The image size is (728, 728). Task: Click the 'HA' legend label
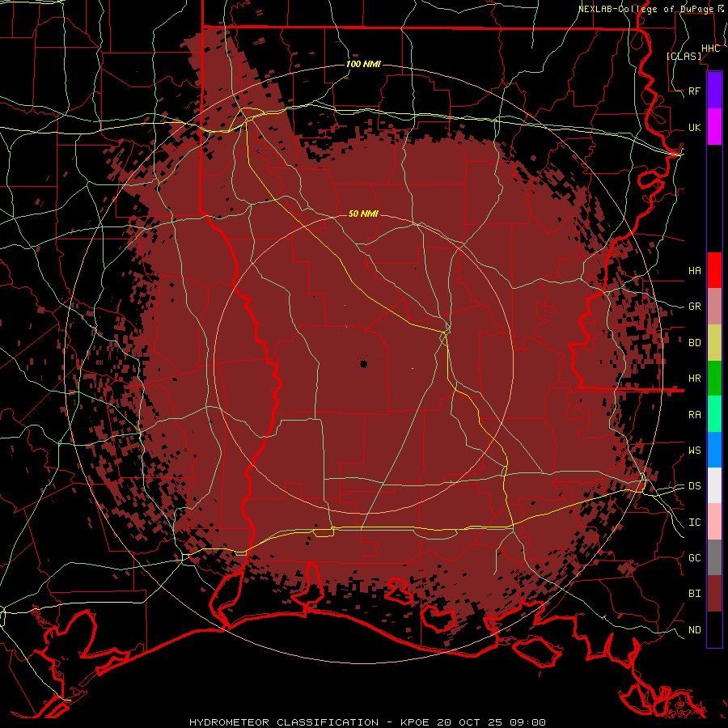695,271
